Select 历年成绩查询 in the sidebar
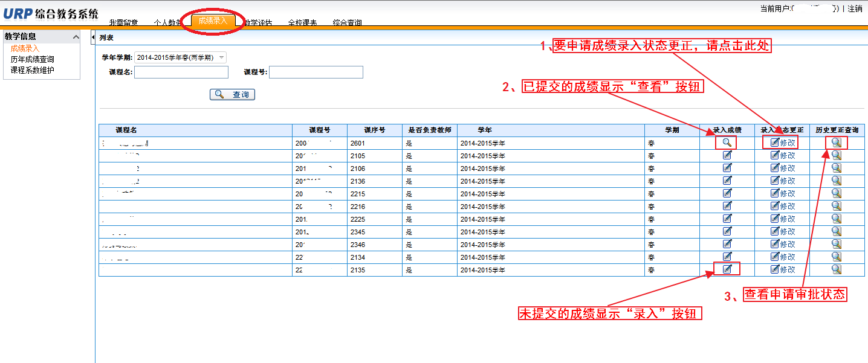The image size is (868, 363). (x=32, y=59)
